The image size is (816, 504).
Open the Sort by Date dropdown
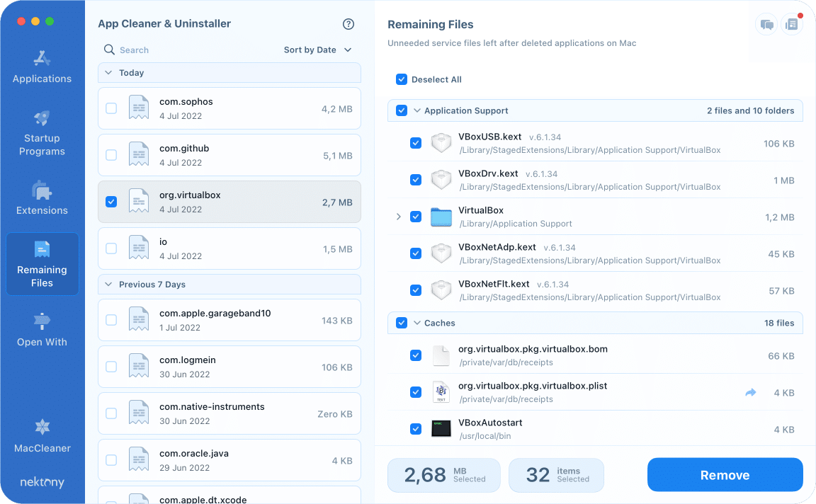tap(317, 50)
